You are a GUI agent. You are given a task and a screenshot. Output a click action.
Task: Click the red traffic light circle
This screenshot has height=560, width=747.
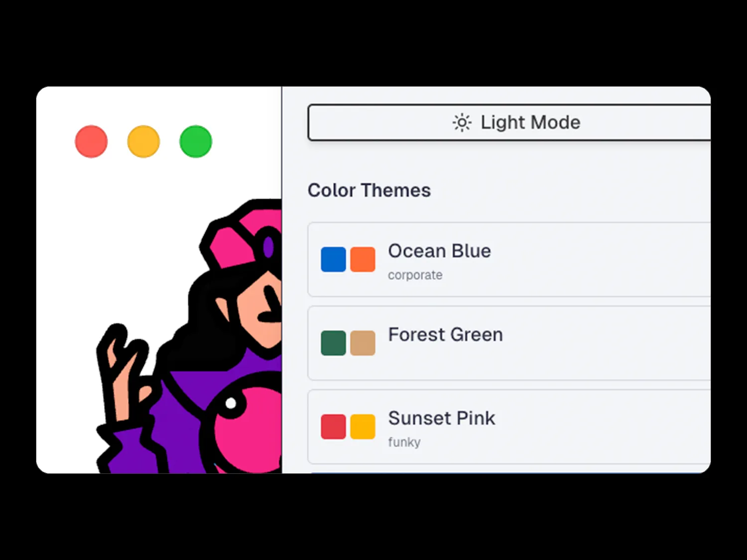(91, 141)
